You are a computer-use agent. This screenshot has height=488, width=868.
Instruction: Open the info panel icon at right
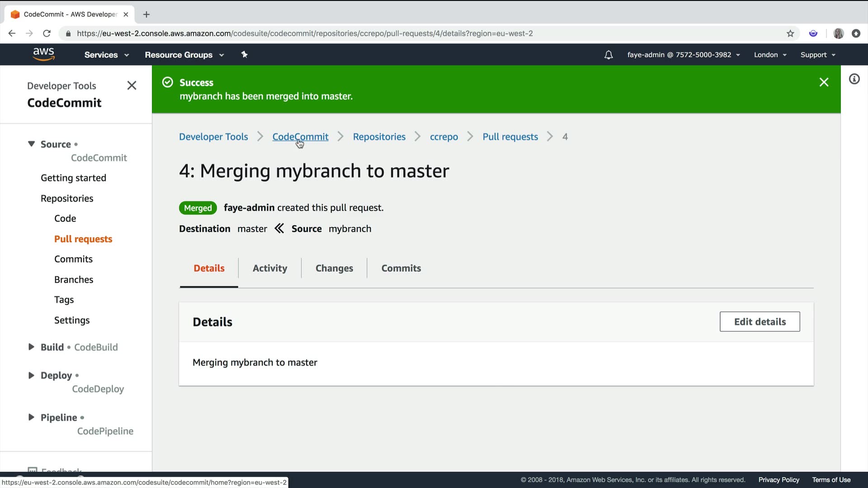coord(854,80)
